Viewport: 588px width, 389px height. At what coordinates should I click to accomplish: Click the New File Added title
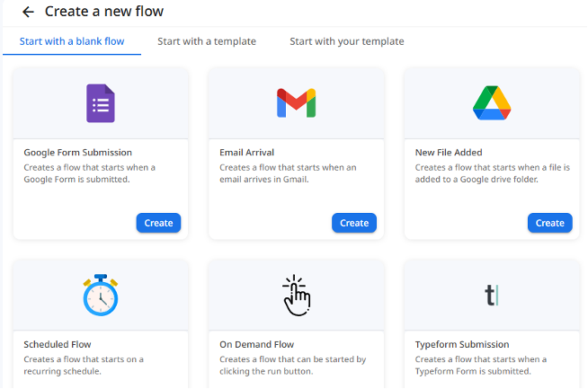coord(449,153)
